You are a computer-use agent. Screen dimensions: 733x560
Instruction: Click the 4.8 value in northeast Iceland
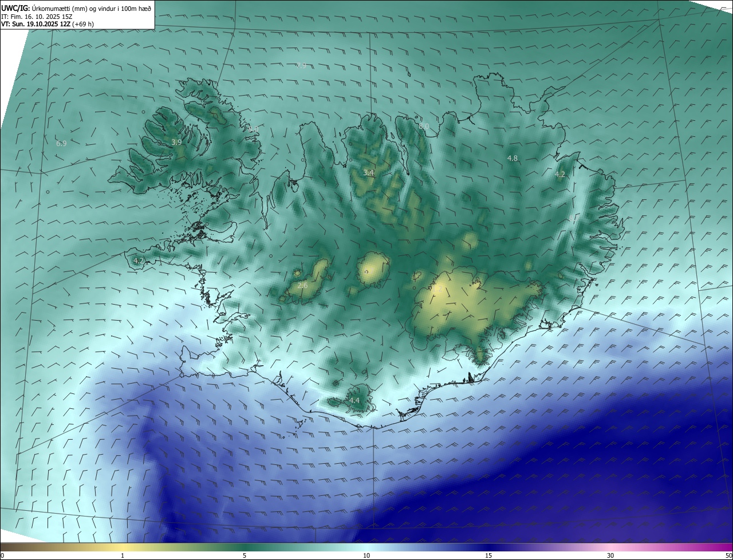coord(513,158)
